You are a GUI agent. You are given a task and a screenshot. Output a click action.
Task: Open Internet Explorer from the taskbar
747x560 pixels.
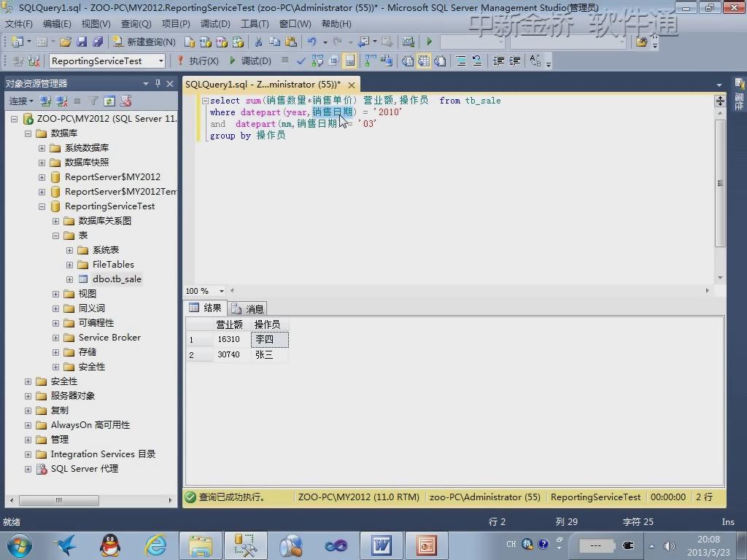point(156,545)
